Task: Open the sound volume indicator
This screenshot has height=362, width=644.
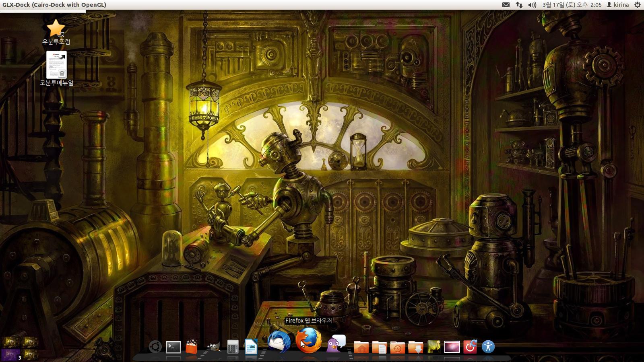Action: pyautogui.click(x=532, y=5)
